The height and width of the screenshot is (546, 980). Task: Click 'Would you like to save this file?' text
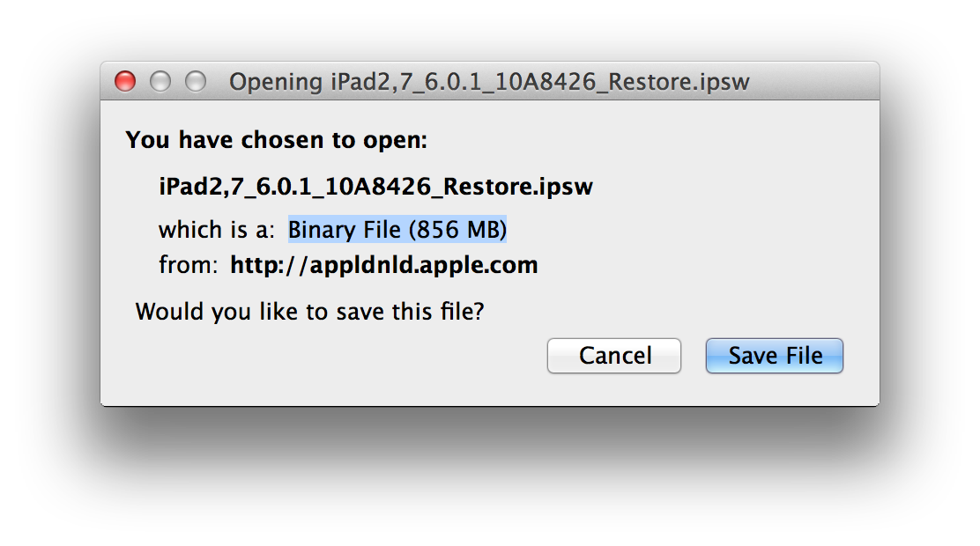coord(309,311)
